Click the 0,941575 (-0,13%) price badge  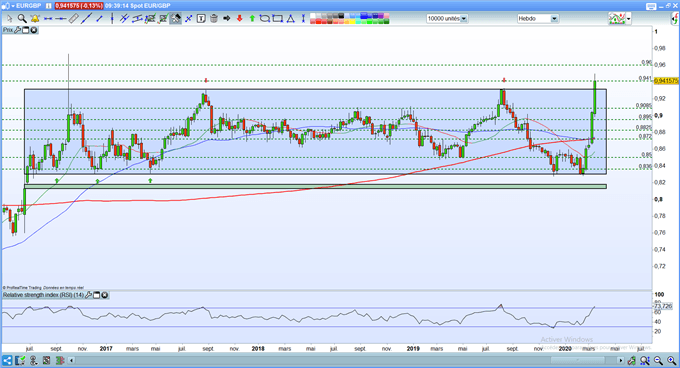[79, 6]
